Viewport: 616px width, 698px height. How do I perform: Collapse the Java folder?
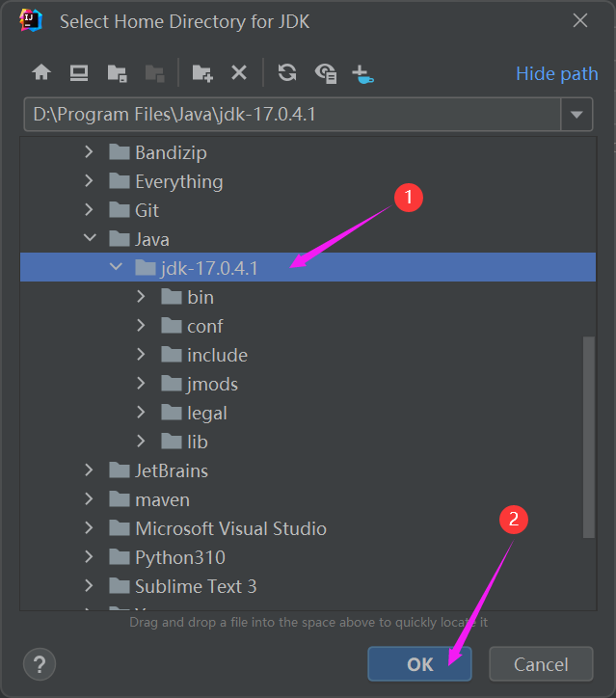click(x=90, y=238)
